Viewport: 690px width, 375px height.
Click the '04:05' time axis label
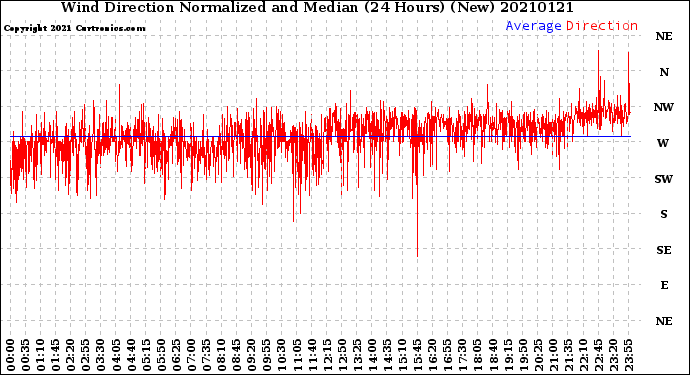116,356
